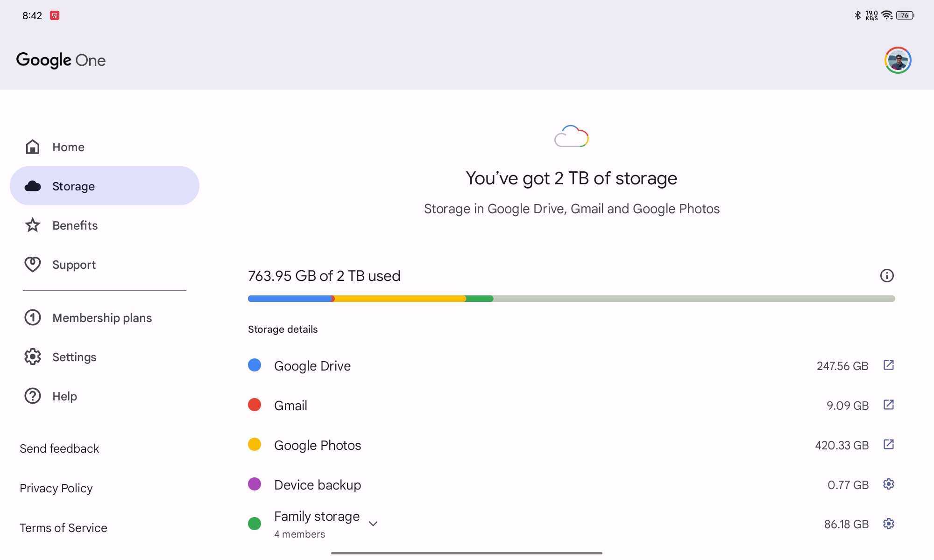Open Settings from the sidebar
This screenshot has height=560, width=934.
coord(74,357)
